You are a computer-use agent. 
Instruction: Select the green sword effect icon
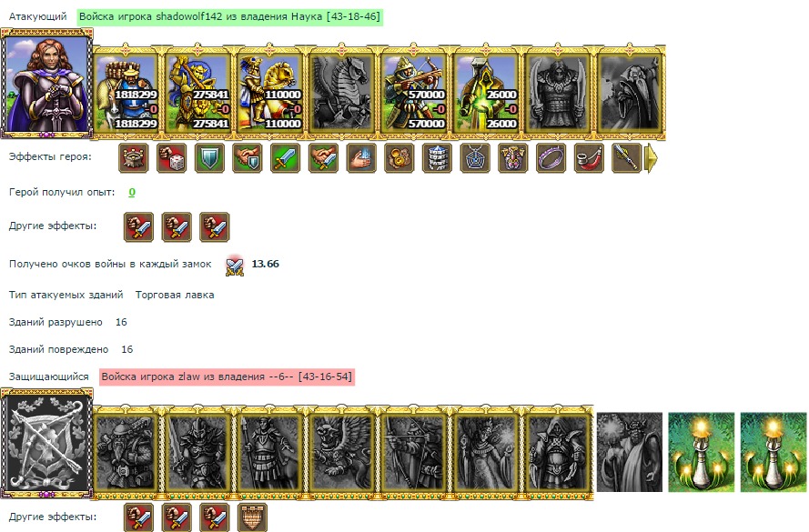click(286, 157)
